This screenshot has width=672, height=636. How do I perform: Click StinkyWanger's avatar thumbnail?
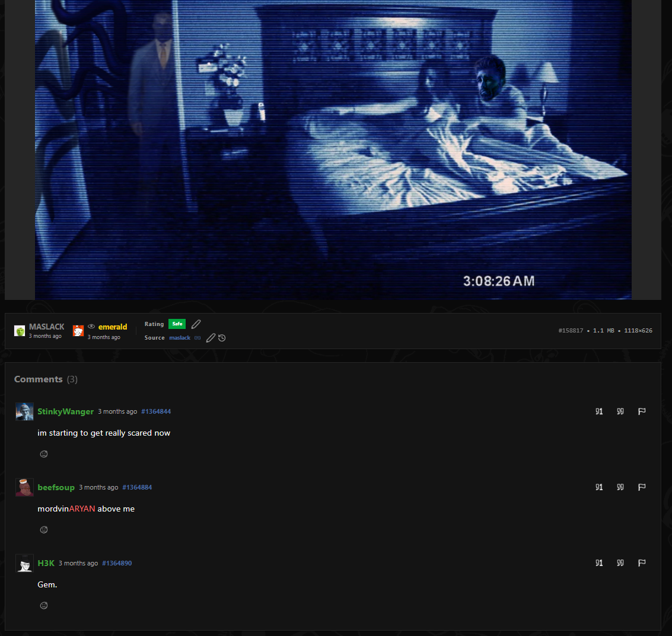tap(24, 411)
